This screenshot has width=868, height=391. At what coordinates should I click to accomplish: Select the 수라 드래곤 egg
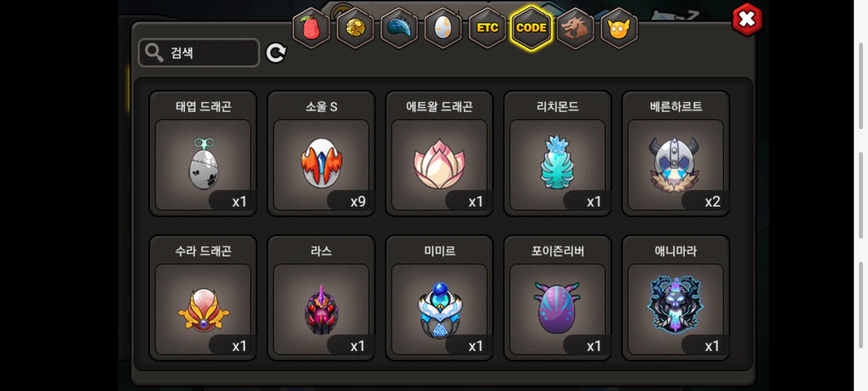coord(203,298)
